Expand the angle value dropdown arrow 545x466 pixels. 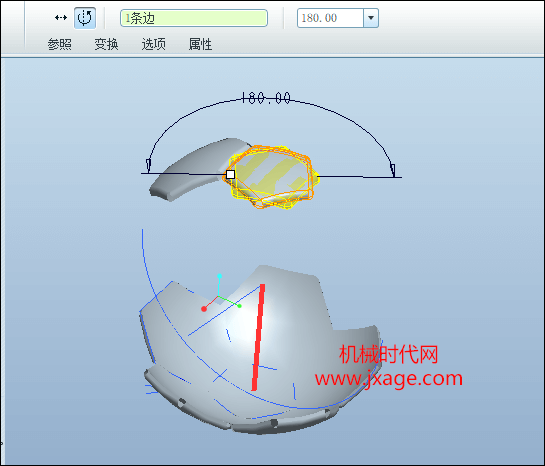pos(371,18)
